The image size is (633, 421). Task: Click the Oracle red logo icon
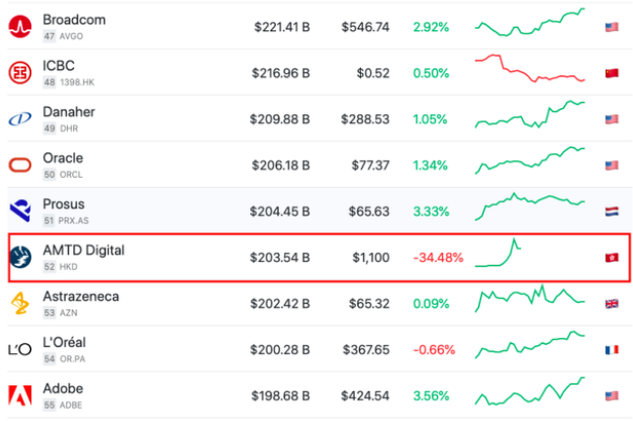(20, 165)
